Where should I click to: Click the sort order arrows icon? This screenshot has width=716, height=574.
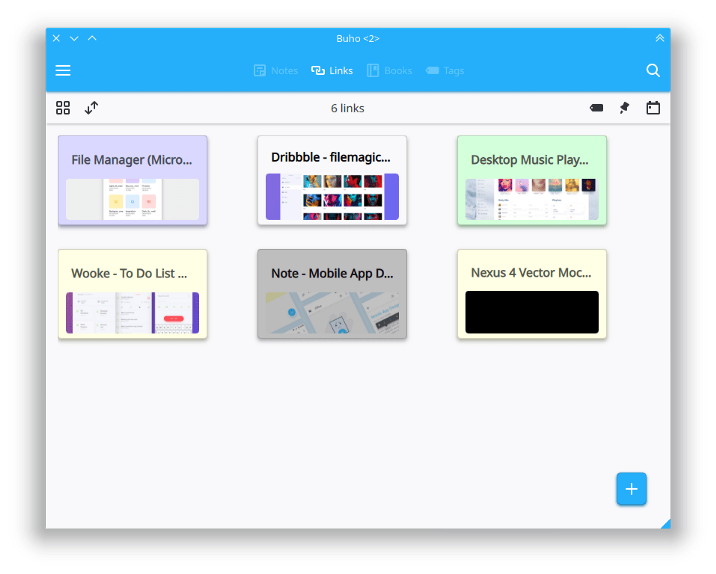coord(91,108)
